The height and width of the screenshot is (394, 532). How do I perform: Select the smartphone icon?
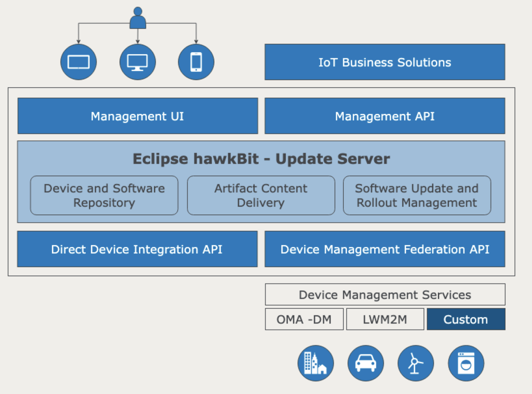(x=196, y=62)
